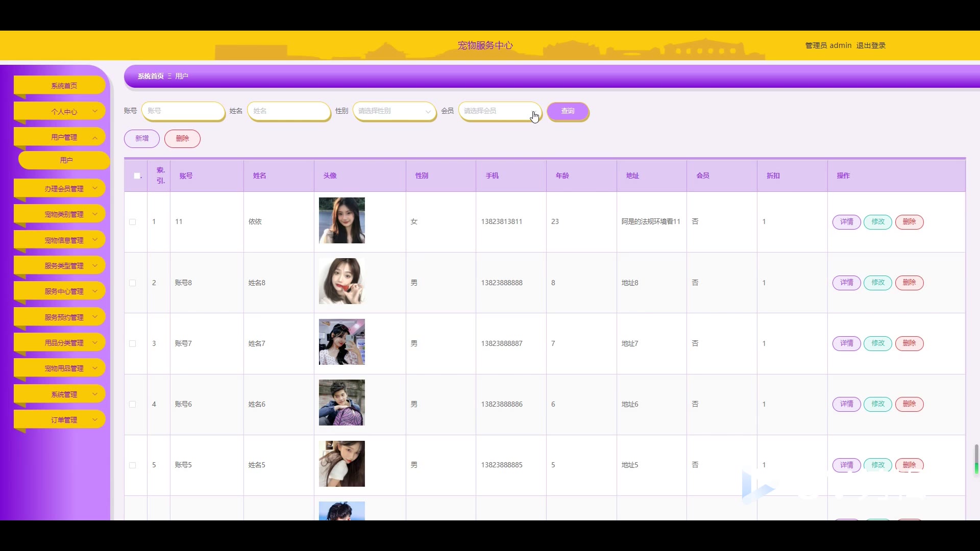The image size is (980, 551).
Task: Click the 新增 add button
Action: tap(142, 139)
